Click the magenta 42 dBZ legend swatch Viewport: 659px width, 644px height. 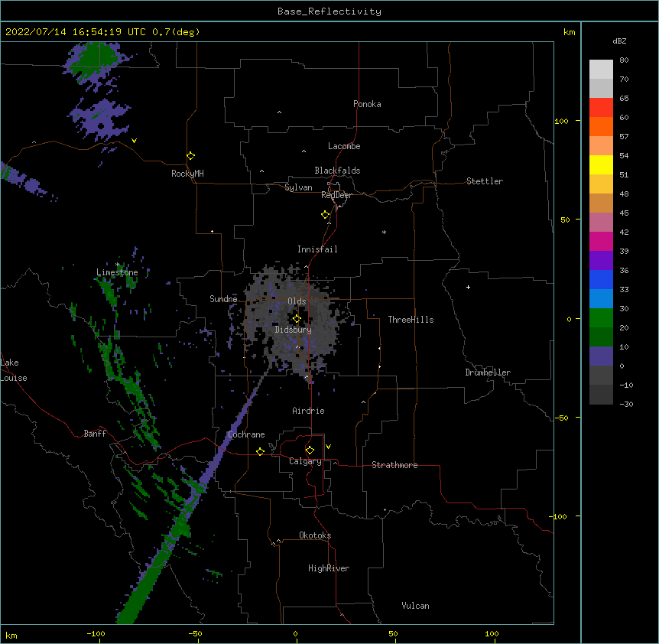click(601, 241)
